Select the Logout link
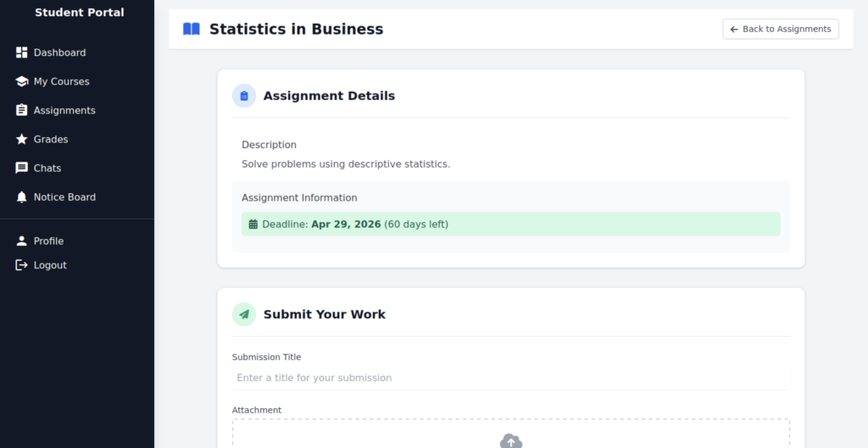The width and height of the screenshot is (868, 448). coord(50,265)
